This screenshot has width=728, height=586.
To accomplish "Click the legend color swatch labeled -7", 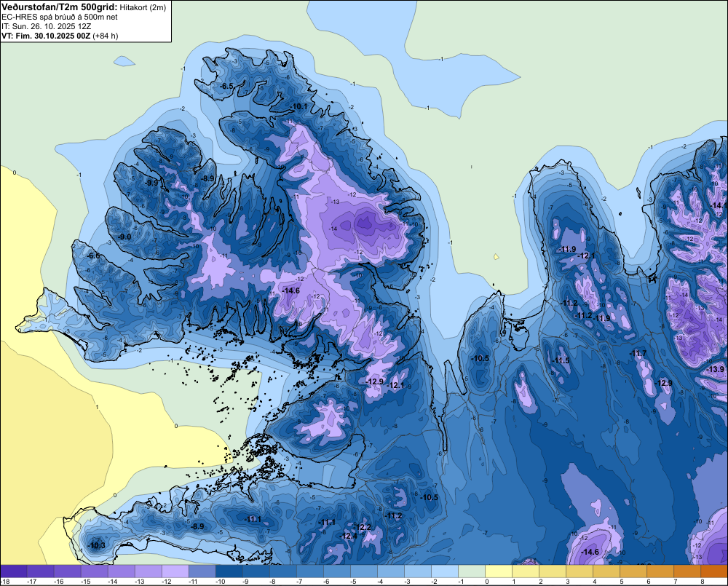I will 310,571.
